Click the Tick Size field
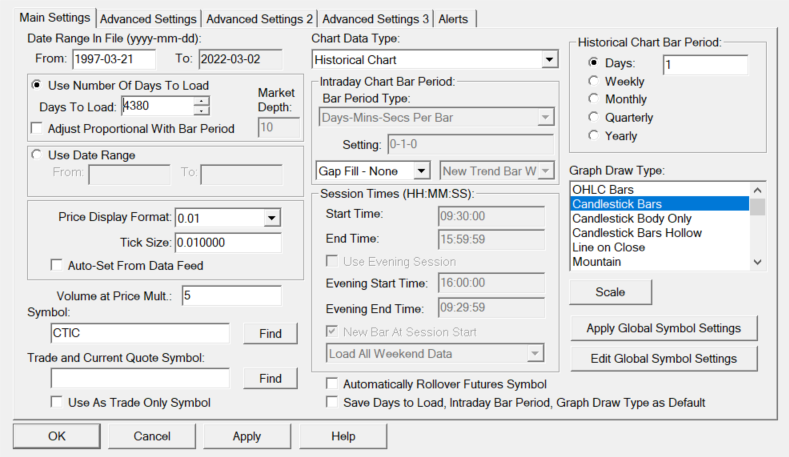This screenshot has width=789, height=457. pos(228,242)
